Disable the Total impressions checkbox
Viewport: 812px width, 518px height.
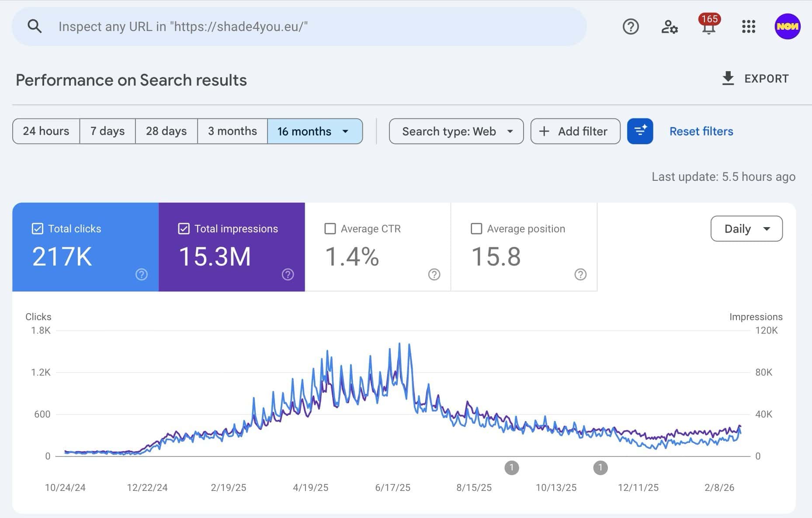pos(184,228)
